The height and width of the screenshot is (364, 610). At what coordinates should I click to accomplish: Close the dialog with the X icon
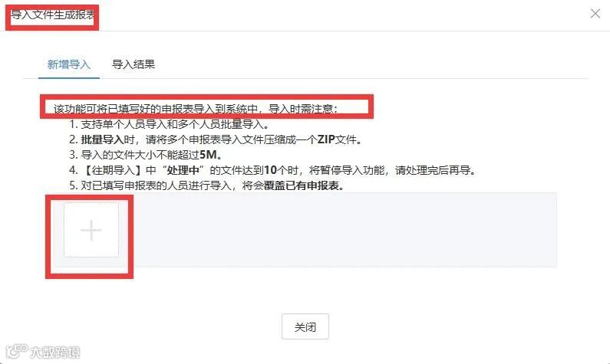click(x=595, y=14)
